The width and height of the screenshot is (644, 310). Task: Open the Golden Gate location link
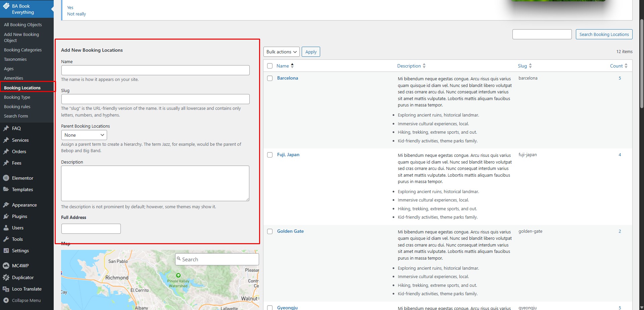tap(290, 231)
